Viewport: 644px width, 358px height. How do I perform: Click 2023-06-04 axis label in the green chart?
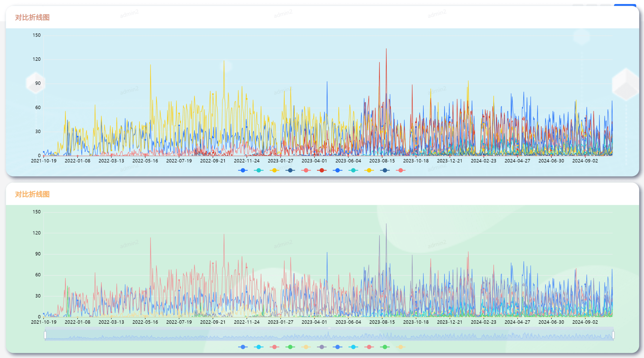click(x=348, y=322)
